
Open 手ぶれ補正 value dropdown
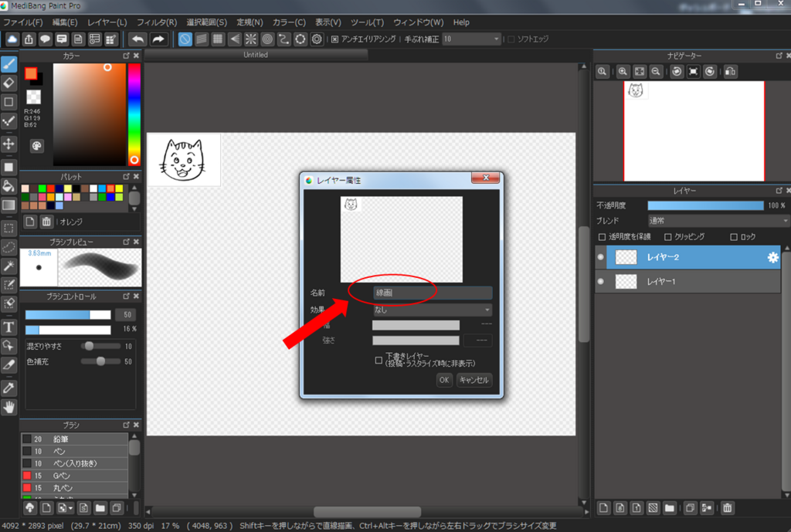click(471, 39)
